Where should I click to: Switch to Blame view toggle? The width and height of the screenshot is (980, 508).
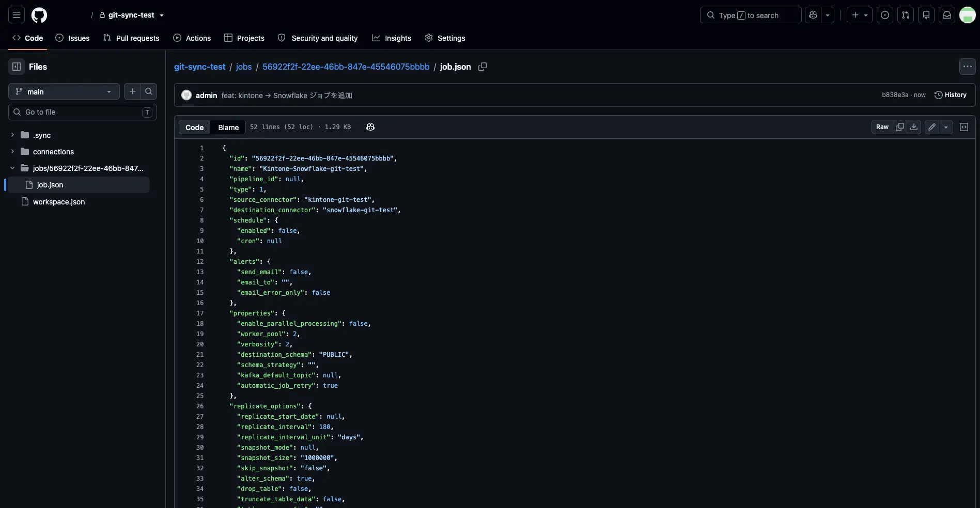[228, 127]
